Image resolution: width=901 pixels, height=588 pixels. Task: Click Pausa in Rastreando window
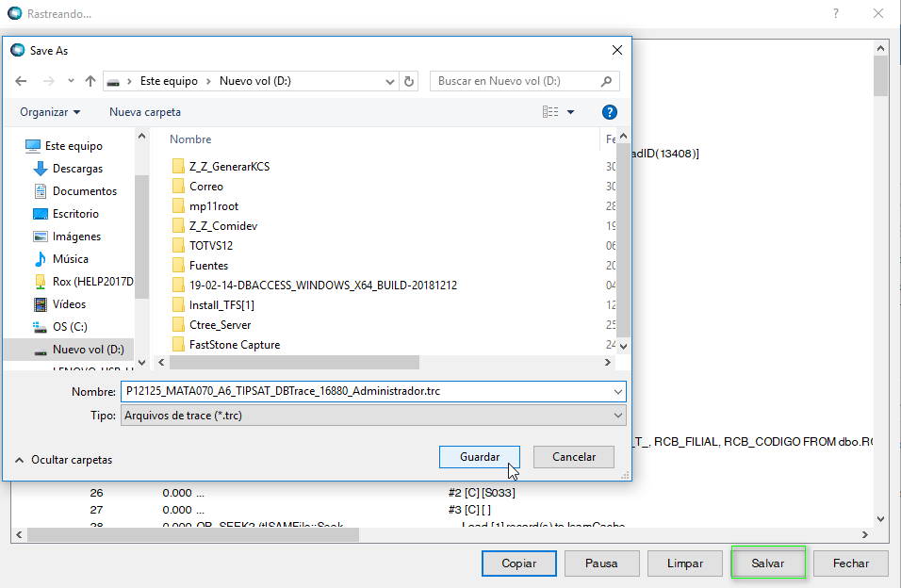pos(601,563)
